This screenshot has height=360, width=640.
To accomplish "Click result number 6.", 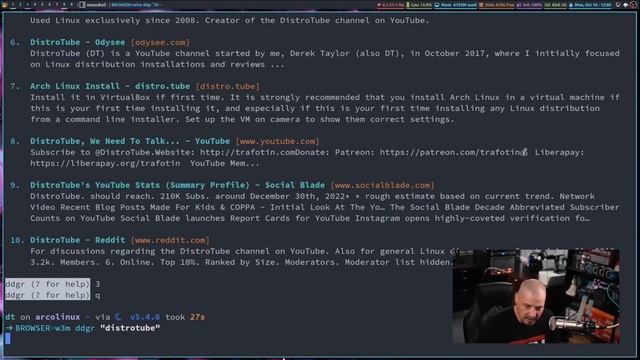I will (15, 42).
